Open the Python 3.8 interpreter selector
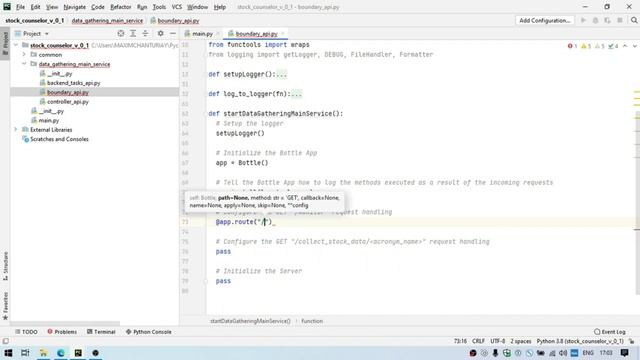The image size is (640, 360). coord(580,341)
